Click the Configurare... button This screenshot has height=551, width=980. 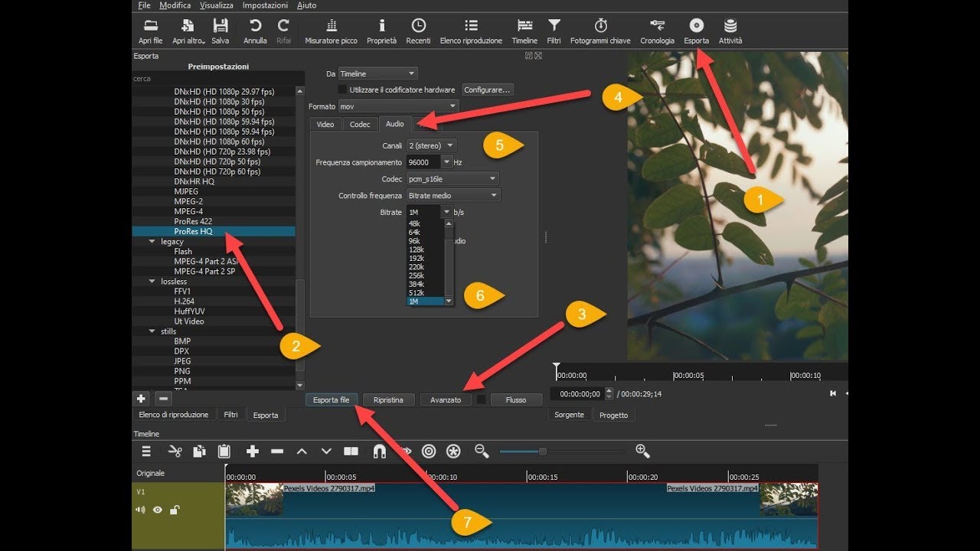click(487, 90)
